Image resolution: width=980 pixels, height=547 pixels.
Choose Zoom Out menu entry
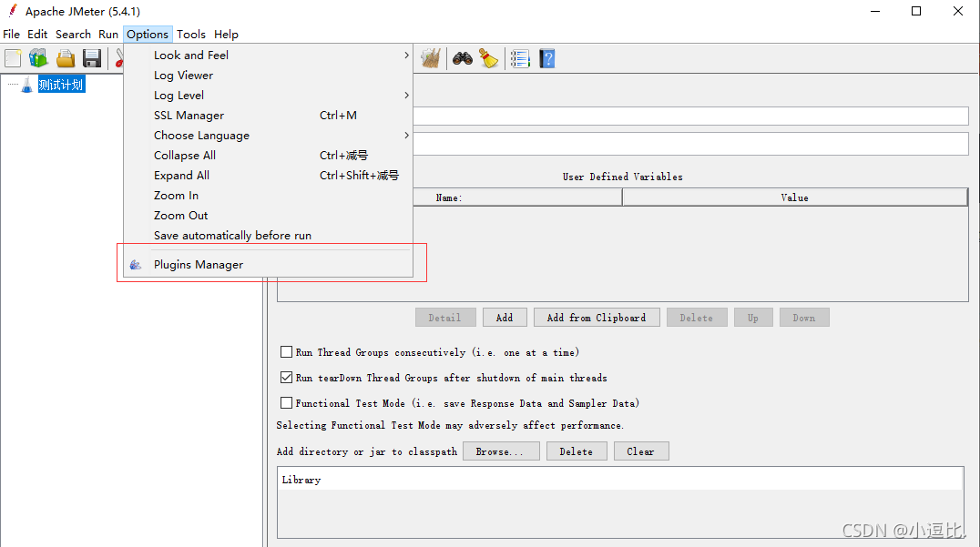(x=268, y=215)
